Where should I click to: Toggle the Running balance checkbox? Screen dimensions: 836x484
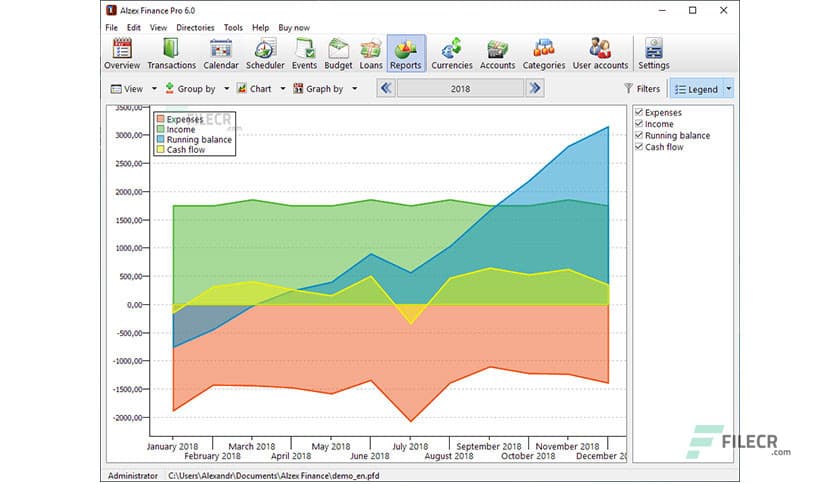click(639, 136)
